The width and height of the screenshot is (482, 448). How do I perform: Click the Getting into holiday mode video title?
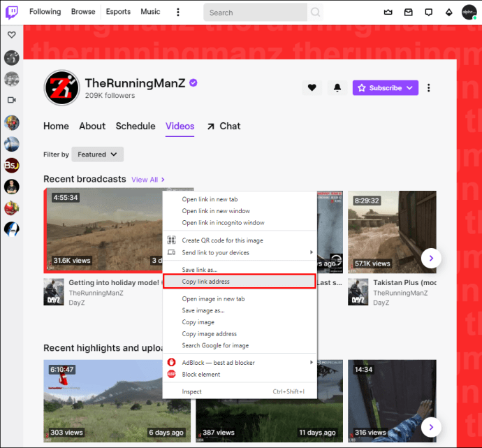(x=115, y=282)
